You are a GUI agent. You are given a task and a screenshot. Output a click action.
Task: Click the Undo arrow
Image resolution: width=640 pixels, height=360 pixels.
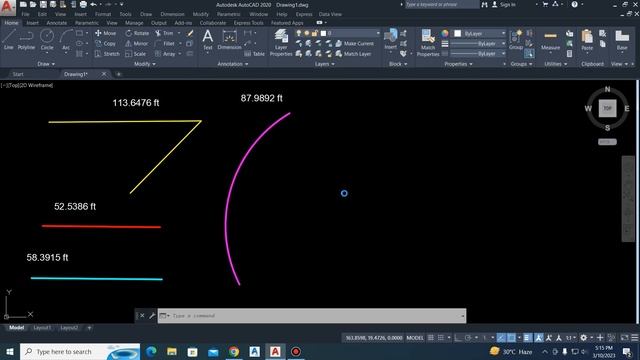click(x=93, y=4)
